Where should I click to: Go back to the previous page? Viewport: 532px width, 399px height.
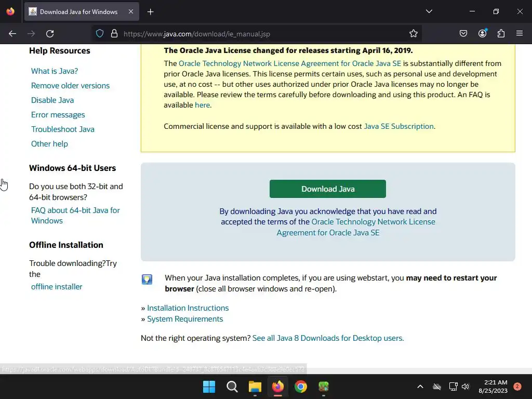(x=12, y=34)
